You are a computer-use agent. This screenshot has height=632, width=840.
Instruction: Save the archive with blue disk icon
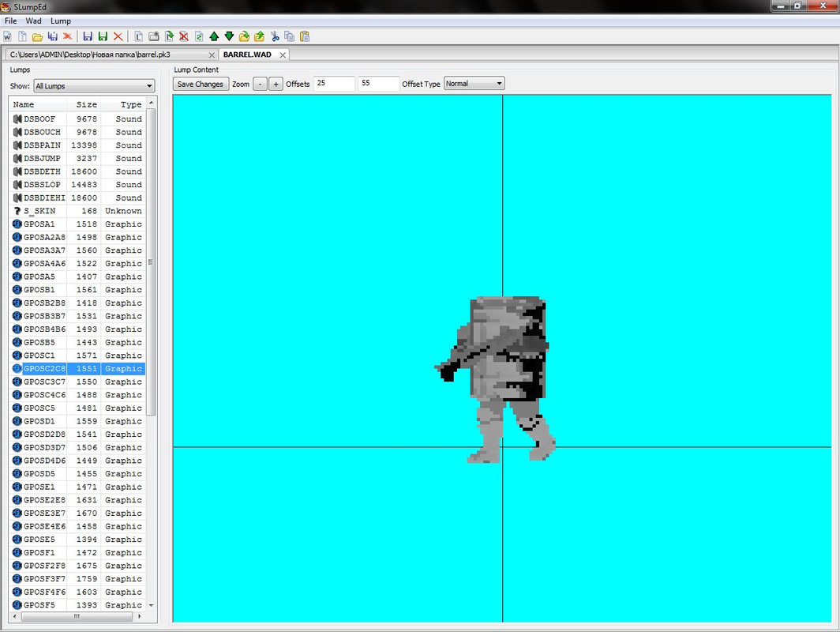coord(88,36)
